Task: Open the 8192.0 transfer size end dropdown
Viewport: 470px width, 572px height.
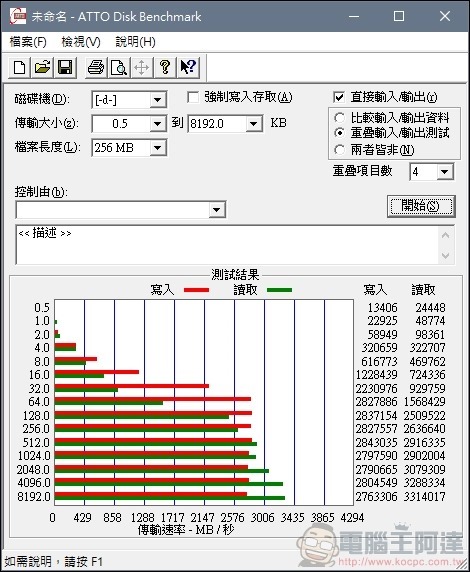Action: tap(254, 124)
